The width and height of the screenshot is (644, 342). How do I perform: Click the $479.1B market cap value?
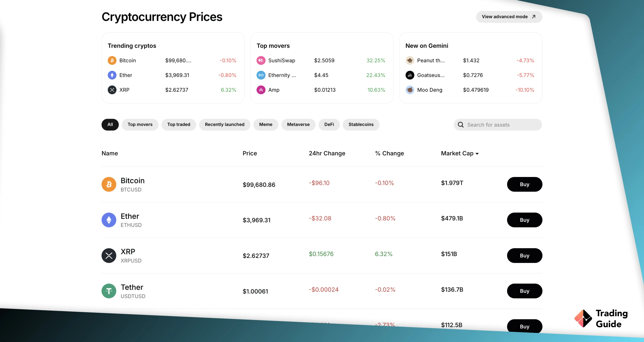(452, 218)
